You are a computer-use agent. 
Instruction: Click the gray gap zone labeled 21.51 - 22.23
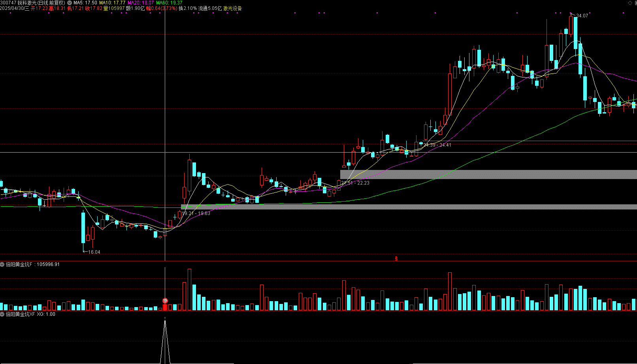click(x=474, y=174)
